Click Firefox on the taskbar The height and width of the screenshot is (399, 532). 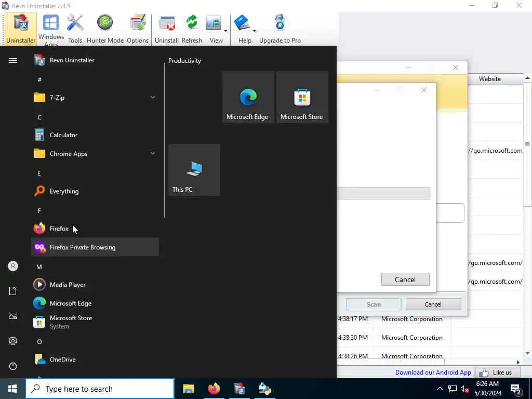pos(214,389)
